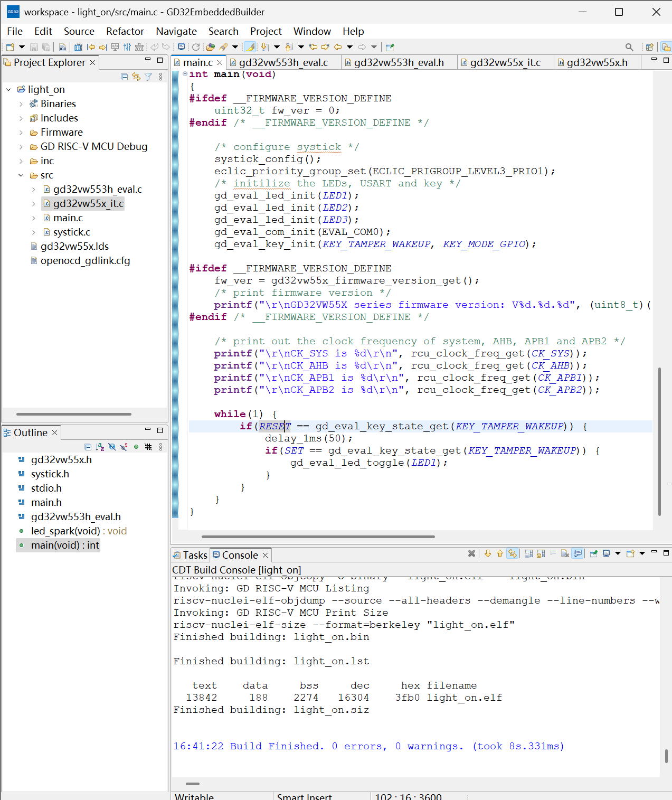This screenshot has width=672, height=800.
Task: Toggle Hide Fields in Outline
Action: pyautogui.click(x=112, y=447)
